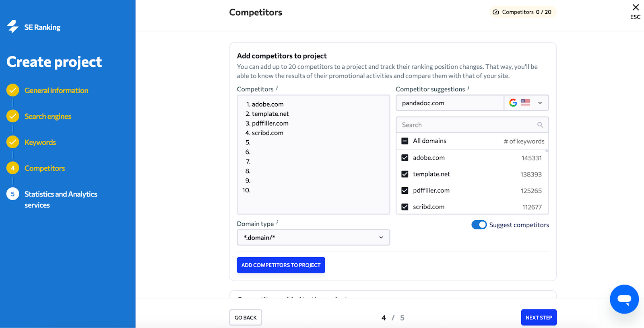Click the Add Competitors to Project button
Viewport: 644px width, 328px height.
[281, 265]
